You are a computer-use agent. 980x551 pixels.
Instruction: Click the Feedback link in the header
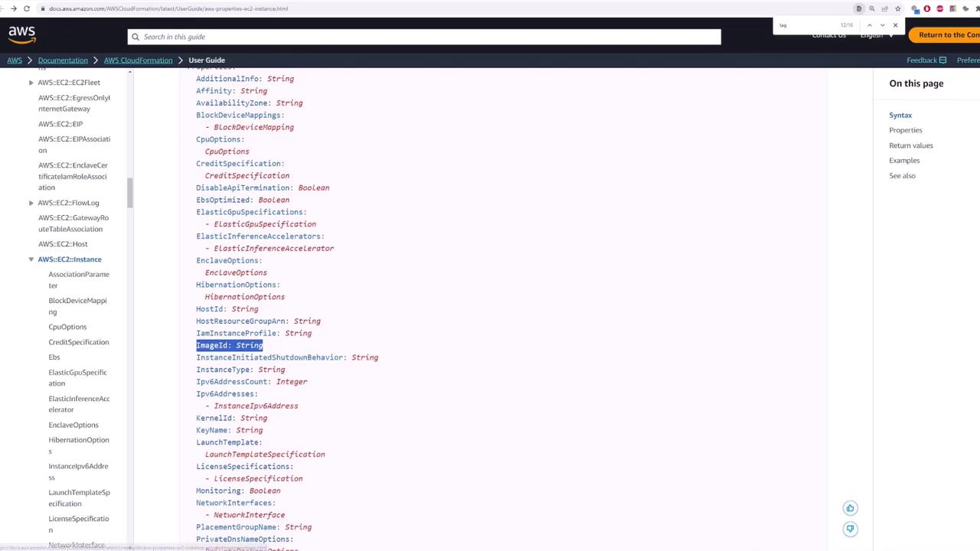(x=926, y=60)
